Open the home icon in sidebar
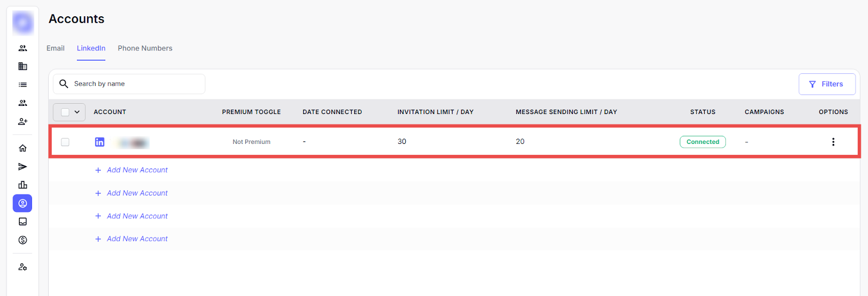The height and width of the screenshot is (296, 868). [23, 148]
